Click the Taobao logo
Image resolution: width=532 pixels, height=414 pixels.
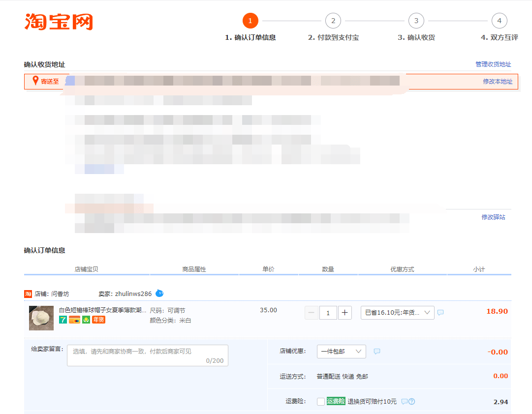[59, 22]
